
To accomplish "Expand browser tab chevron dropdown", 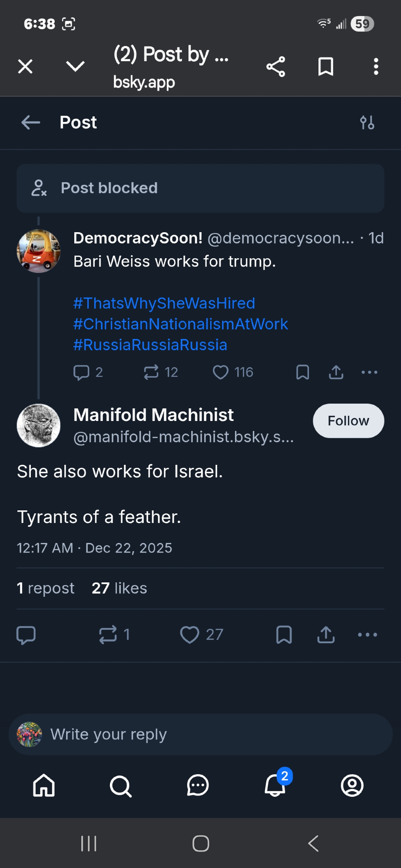I will pyautogui.click(x=75, y=66).
